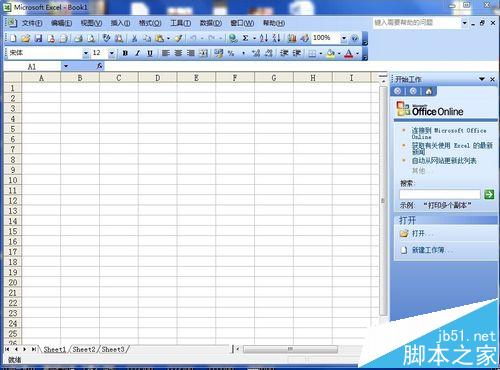Apply percent style to the cell
Screen dimensions: 500x370
pyautogui.click(x=231, y=53)
